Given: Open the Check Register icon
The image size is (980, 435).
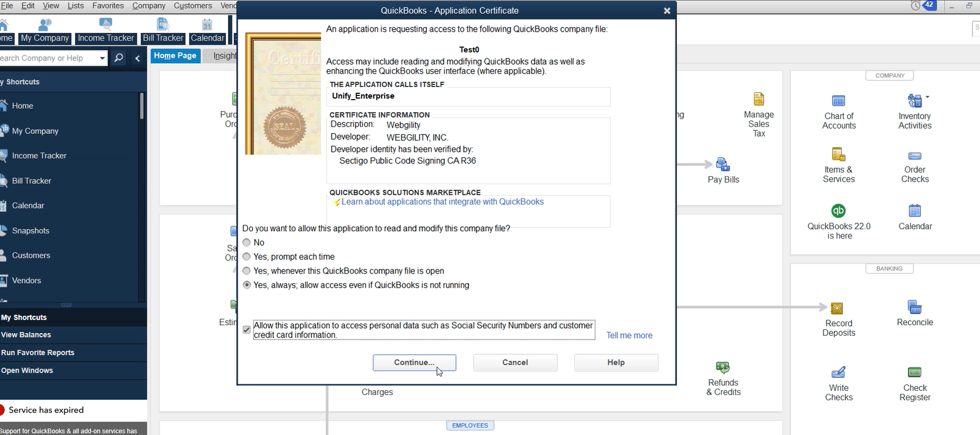Looking at the screenshot, I should (915, 372).
